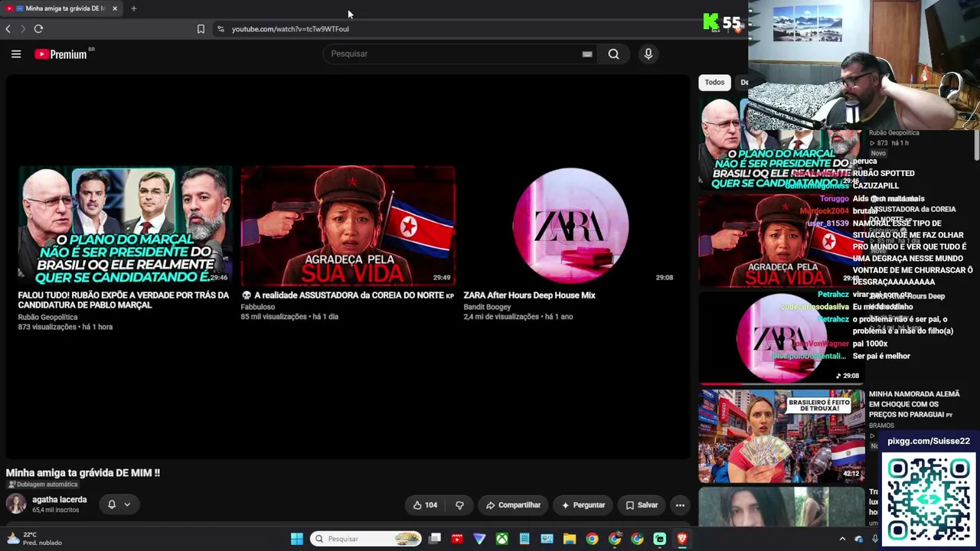Click the video title 'Minha amiga ta grávida DE MIM !!'
The width and height of the screenshot is (980, 551).
[x=83, y=473]
